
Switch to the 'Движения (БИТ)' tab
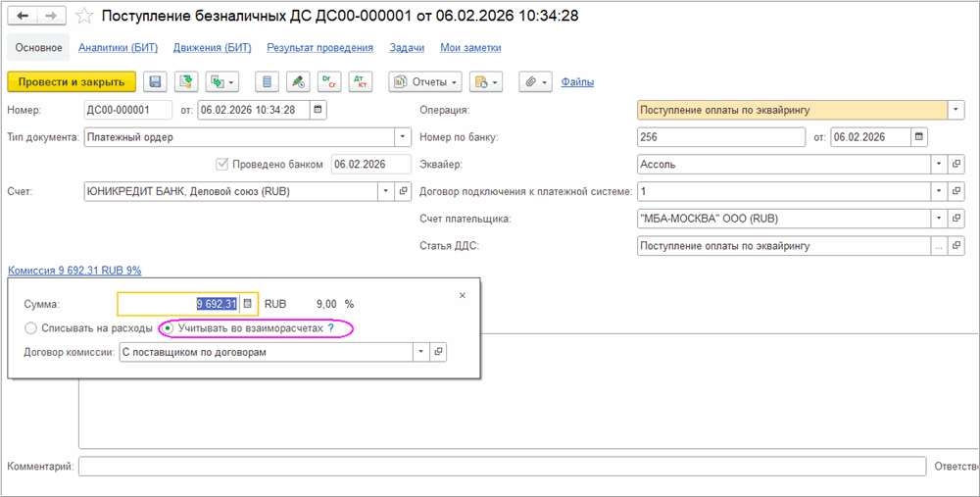(x=212, y=47)
